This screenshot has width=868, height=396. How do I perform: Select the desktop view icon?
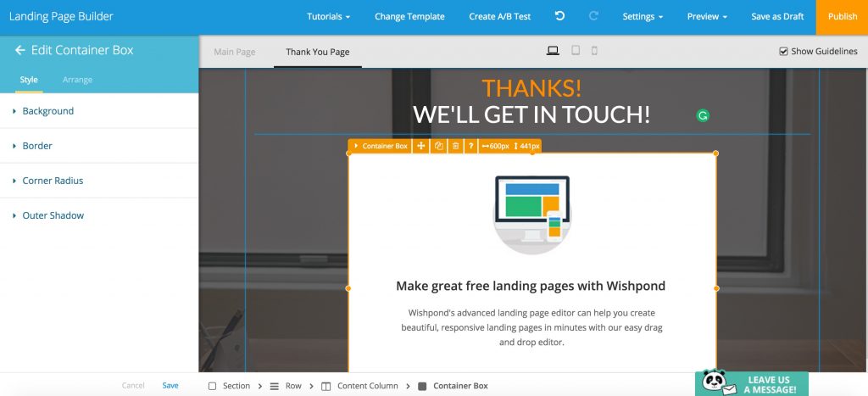pos(553,51)
